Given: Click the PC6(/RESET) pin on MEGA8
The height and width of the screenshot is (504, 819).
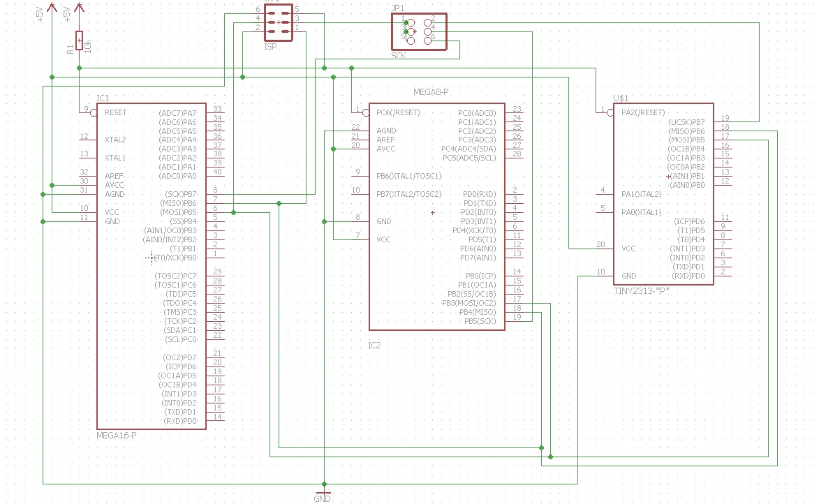Looking at the screenshot, I should (x=398, y=112).
